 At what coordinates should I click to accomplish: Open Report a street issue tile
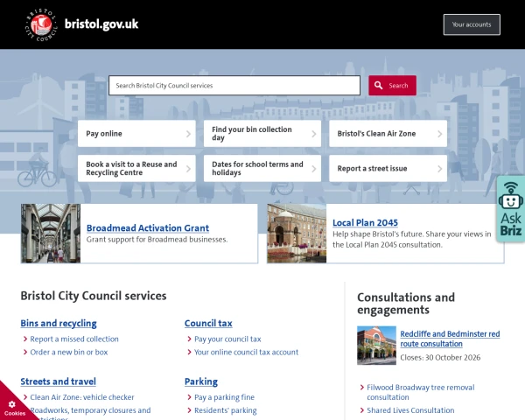point(388,169)
